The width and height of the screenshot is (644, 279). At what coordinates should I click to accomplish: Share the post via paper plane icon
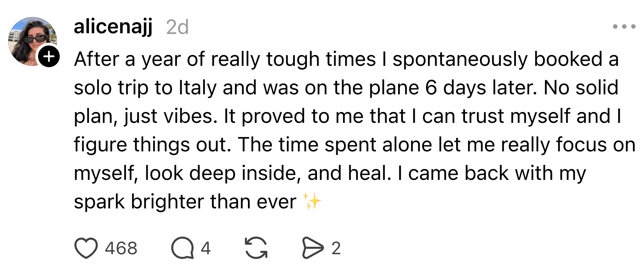coord(312,248)
